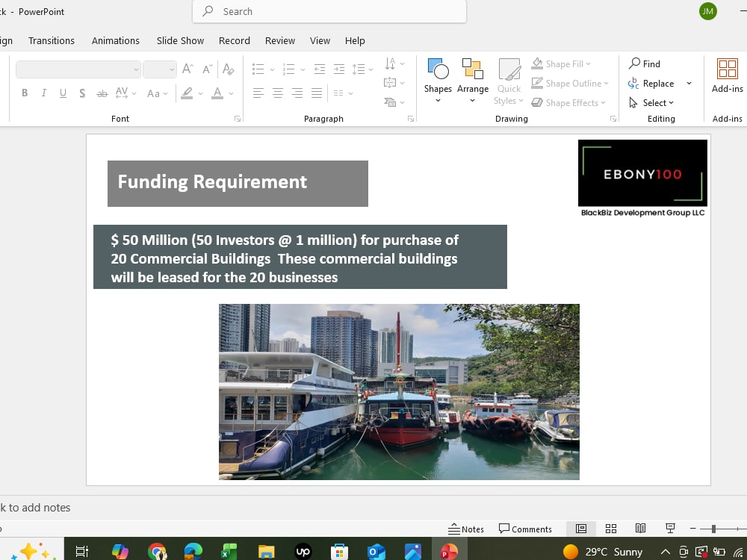The height and width of the screenshot is (560, 747).
Task: Apply bullet list
Action: click(x=258, y=69)
